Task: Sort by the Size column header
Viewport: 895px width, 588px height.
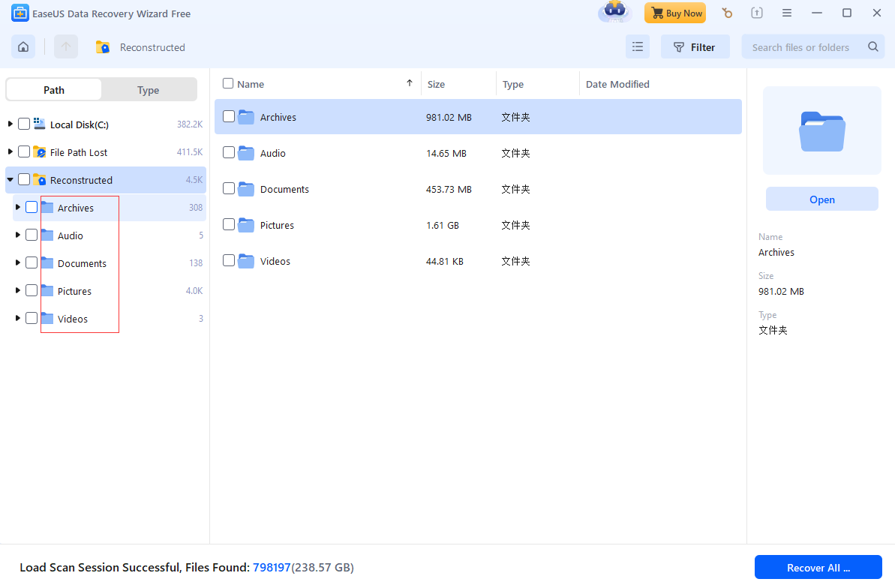Action: [436, 84]
